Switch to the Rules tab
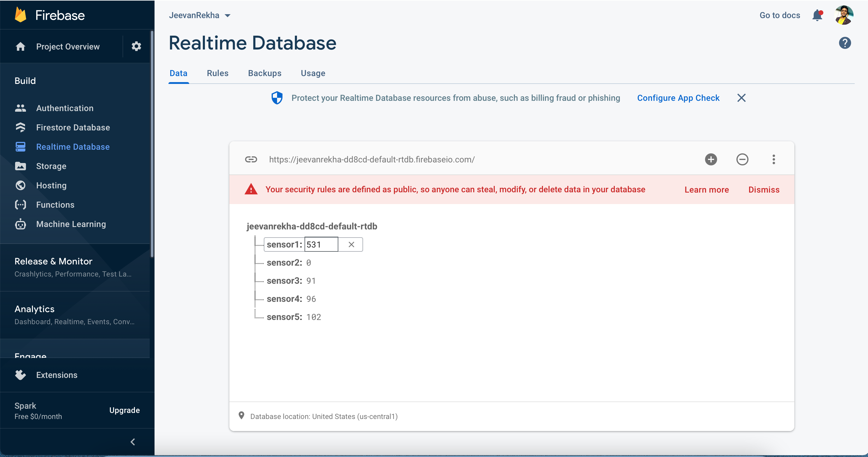Screen dimensions: 868x457 [x=217, y=73]
